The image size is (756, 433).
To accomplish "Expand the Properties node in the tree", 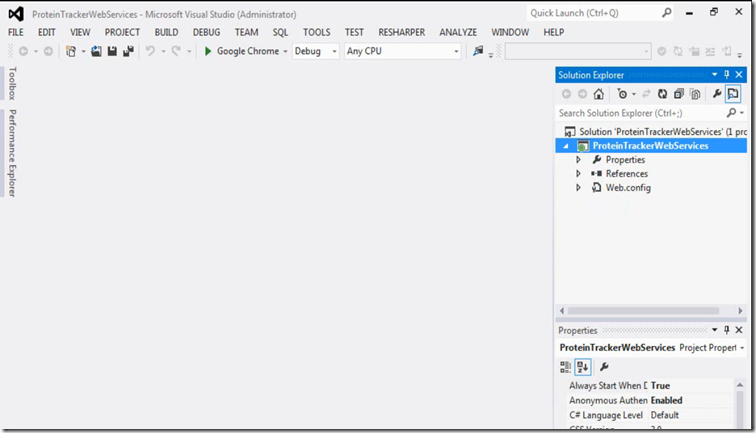I will (x=578, y=160).
